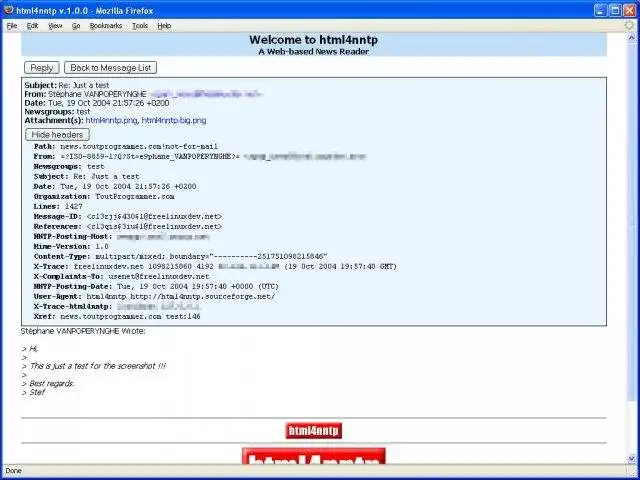
Task: Open the Help menu
Action: click(x=164, y=25)
